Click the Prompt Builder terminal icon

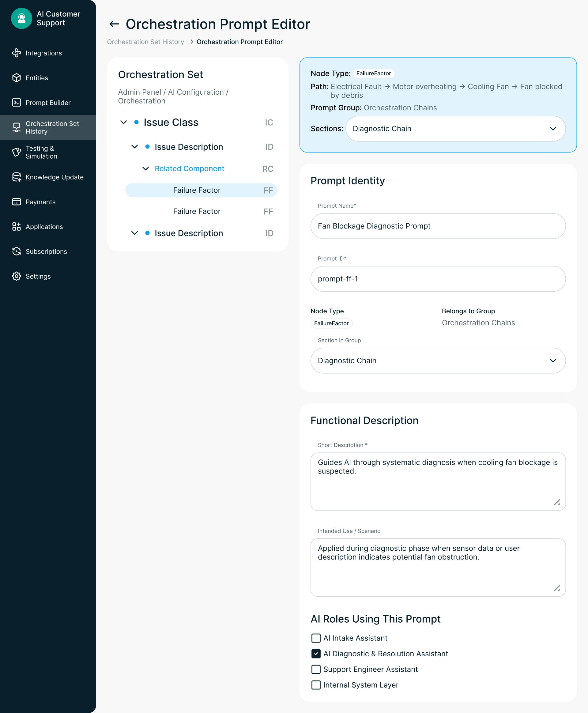pyautogui.click(x=16, y=102)
